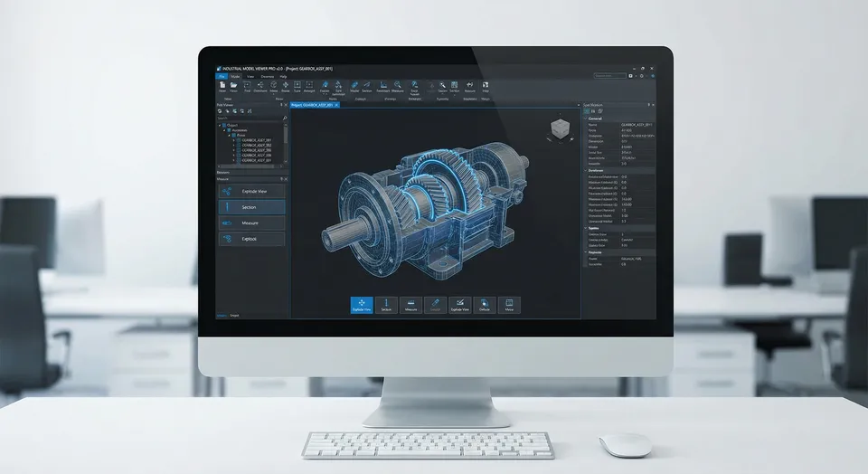Click the last Mesur button in bottom toolbar

tap(509, 305)
